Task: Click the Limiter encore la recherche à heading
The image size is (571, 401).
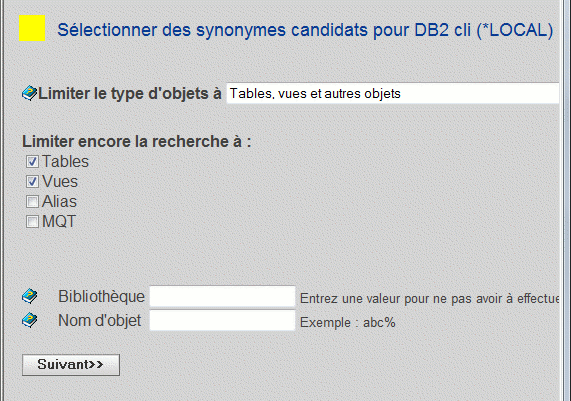Action: click(x=137, y=141)
